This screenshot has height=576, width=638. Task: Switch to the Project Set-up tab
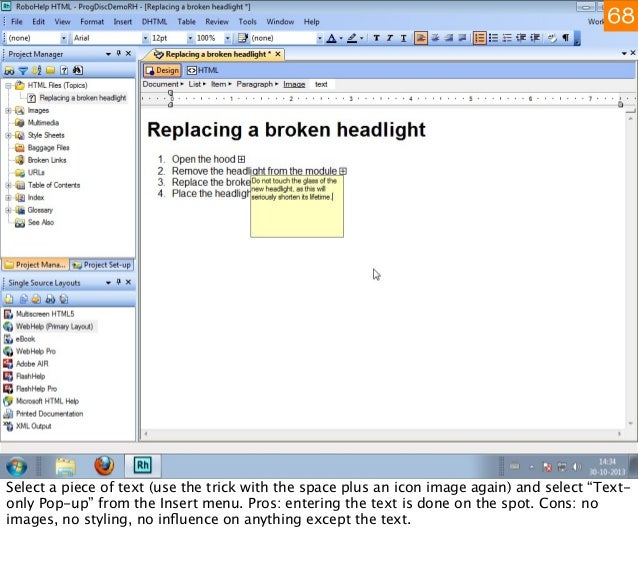102,265
